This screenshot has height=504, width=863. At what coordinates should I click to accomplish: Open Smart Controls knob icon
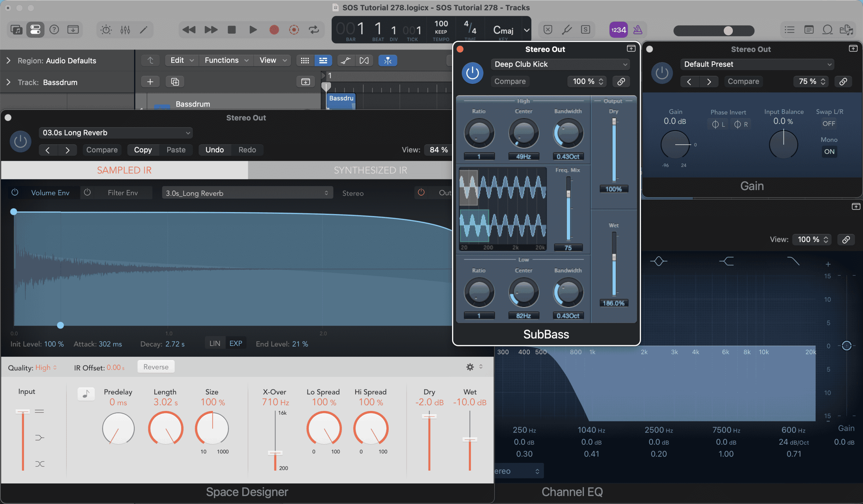106,30
